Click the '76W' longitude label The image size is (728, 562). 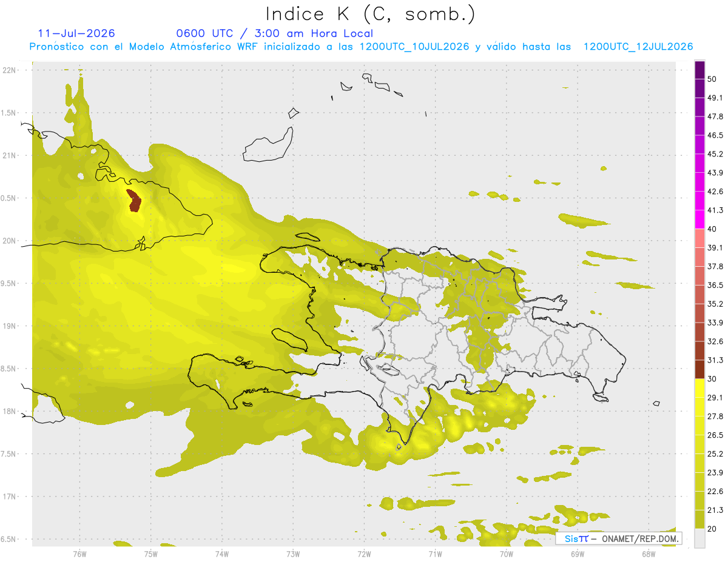pos(79,554)
